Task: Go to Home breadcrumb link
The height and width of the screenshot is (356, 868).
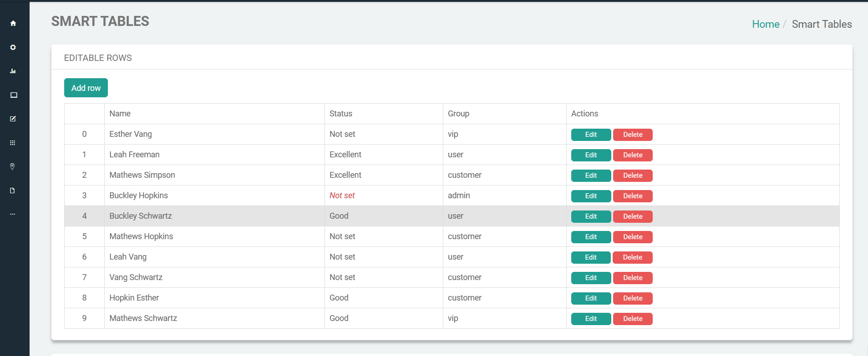Action: click(766, 24)
